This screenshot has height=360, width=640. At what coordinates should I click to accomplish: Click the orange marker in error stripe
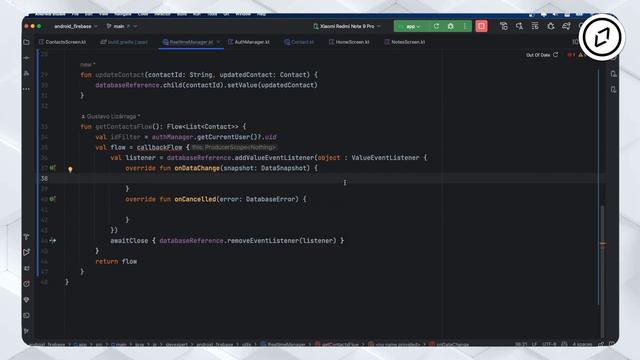(x=603, y=244)
